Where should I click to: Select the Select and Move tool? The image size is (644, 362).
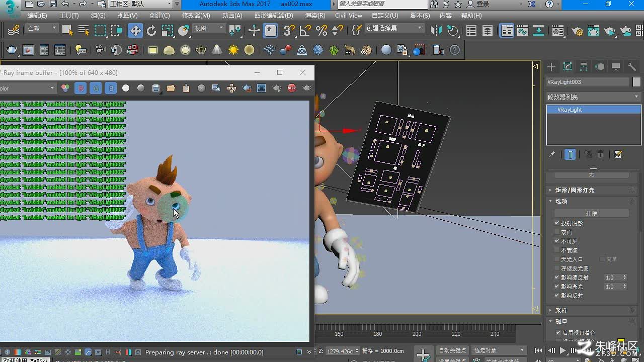click(135, 31)
